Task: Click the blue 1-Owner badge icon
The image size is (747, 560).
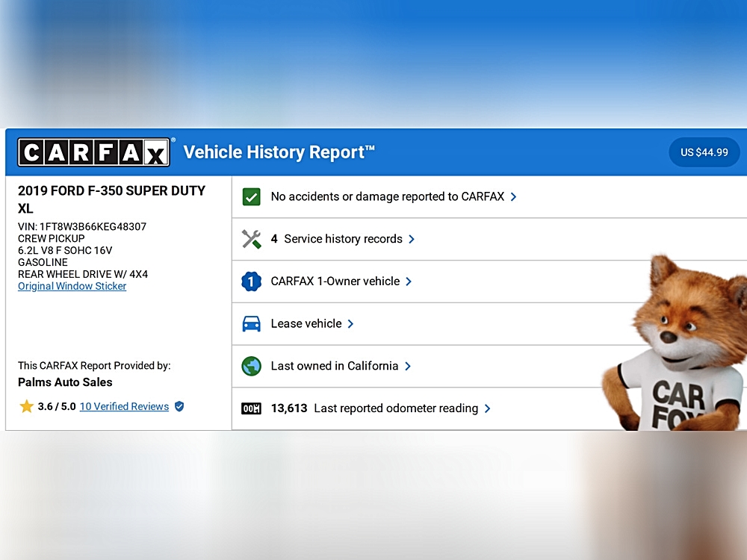Action: tap(251, 281)
